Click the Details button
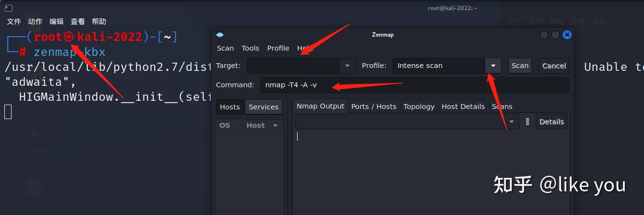The image size is (644, 215). pyautogui.click(x=551, y=121)
